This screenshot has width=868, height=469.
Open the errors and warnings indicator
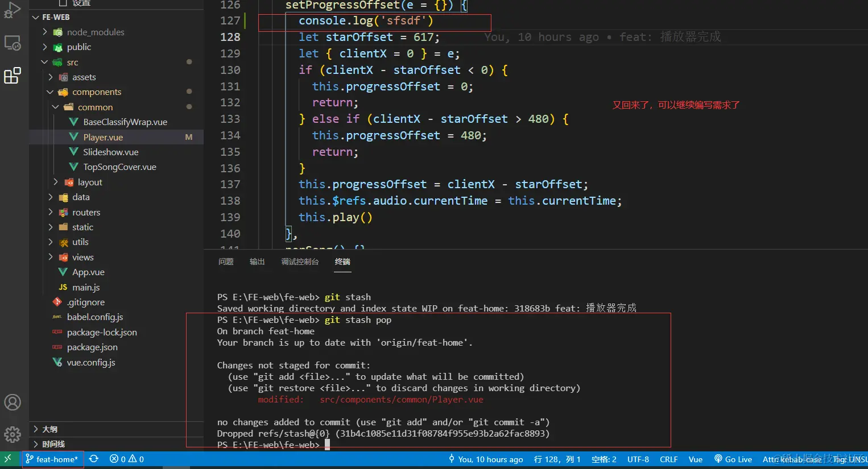click(127, 459)
